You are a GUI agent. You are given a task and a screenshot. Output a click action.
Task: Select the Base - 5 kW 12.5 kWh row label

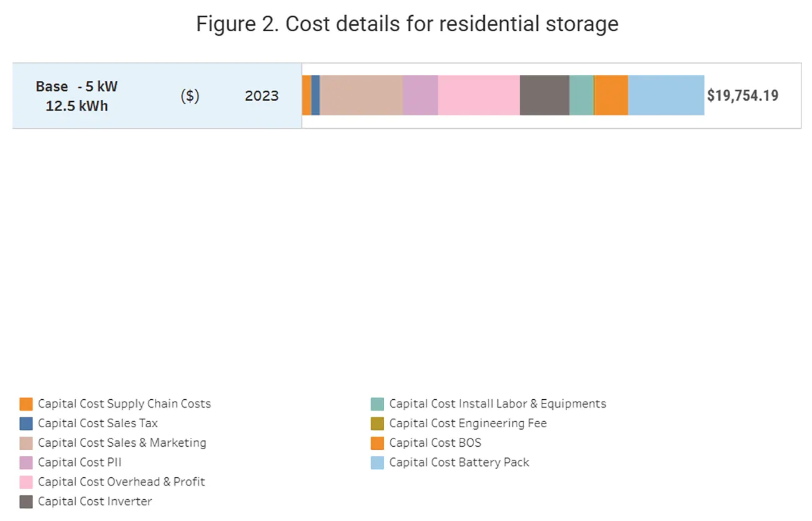pyautogui.click(x=76, y=96)
